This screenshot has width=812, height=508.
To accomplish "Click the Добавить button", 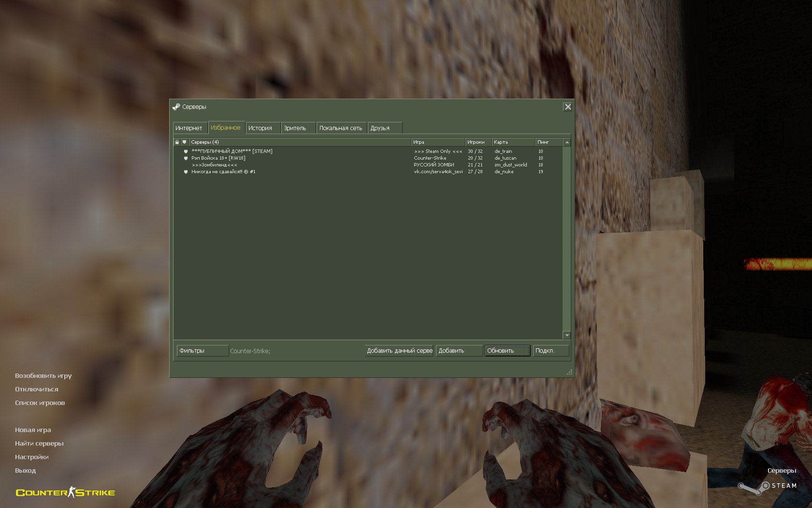I will point(459,351).
